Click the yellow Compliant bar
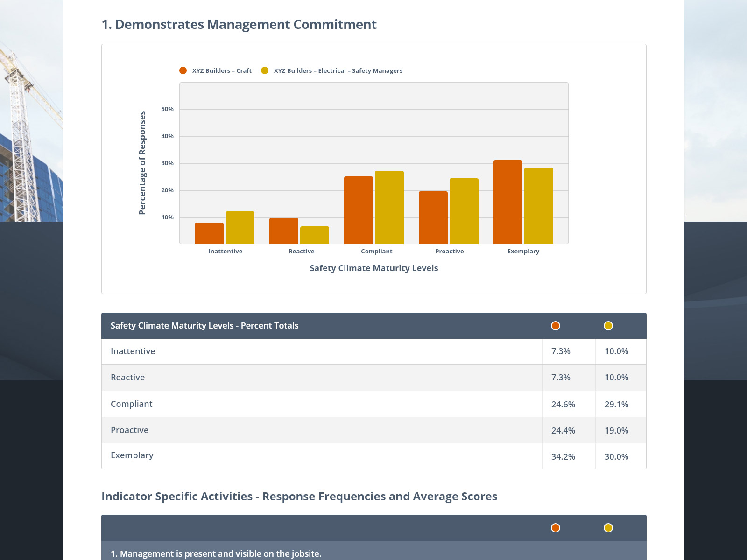This screenshot has height=560, width=747. click(x=389, y=207)
